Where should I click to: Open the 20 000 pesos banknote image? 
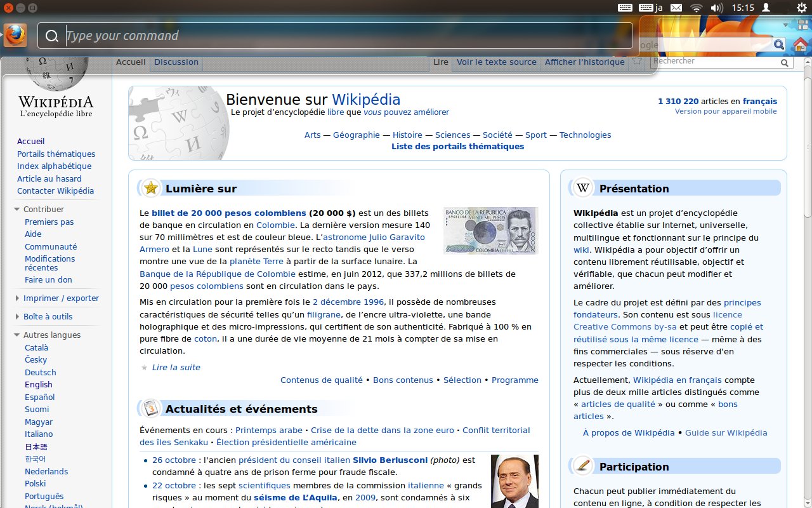(x=491, y=231)
